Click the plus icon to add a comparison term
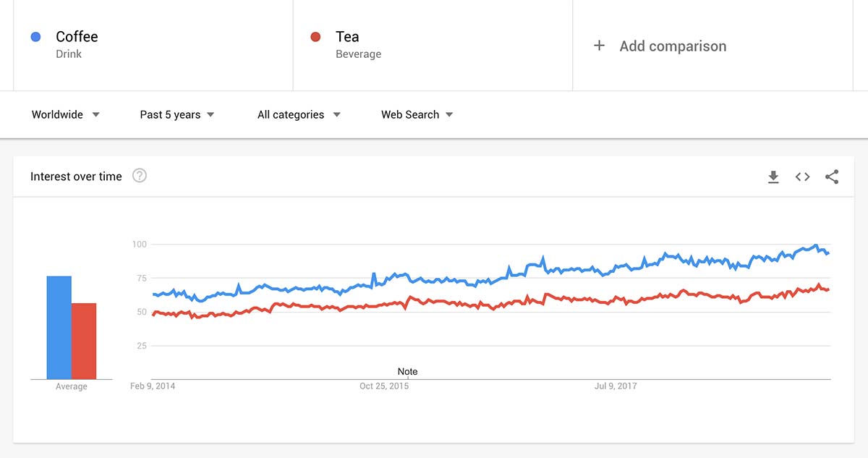868x458 pixels. pyautogui.click(x=600, y=45)
